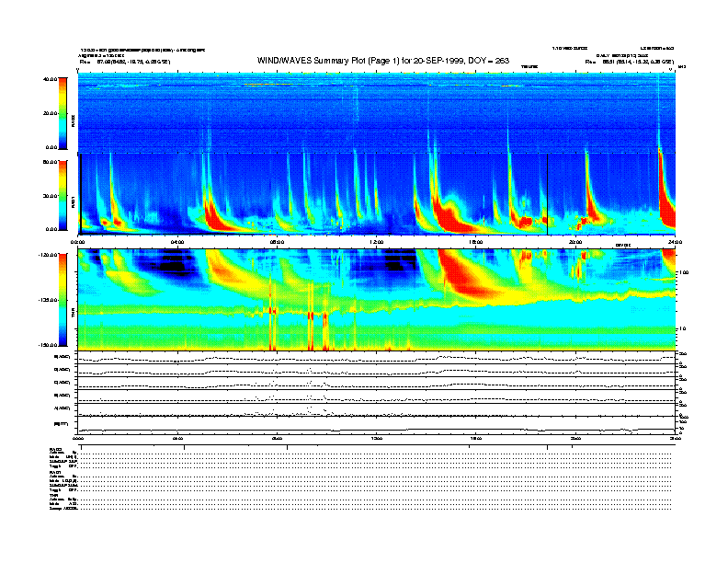Click the 04:00 tick label below RAD1 spectrogram

tap(177, 242)
